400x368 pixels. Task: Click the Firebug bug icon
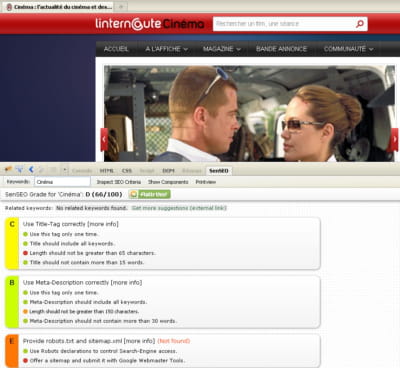click(8, 170)
